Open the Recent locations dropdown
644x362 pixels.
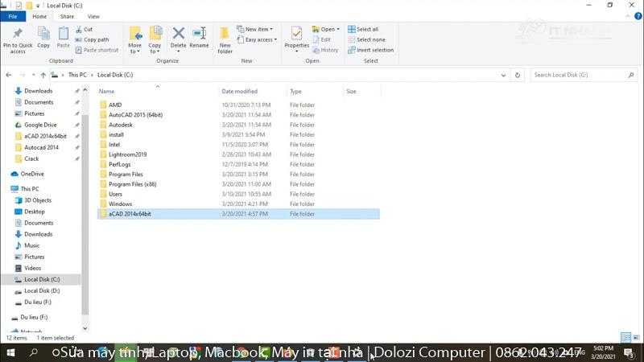pos(33,75)
